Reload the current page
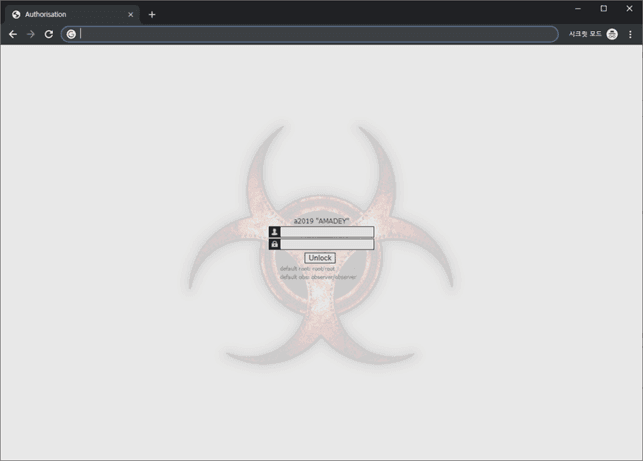 coord(49,34)
